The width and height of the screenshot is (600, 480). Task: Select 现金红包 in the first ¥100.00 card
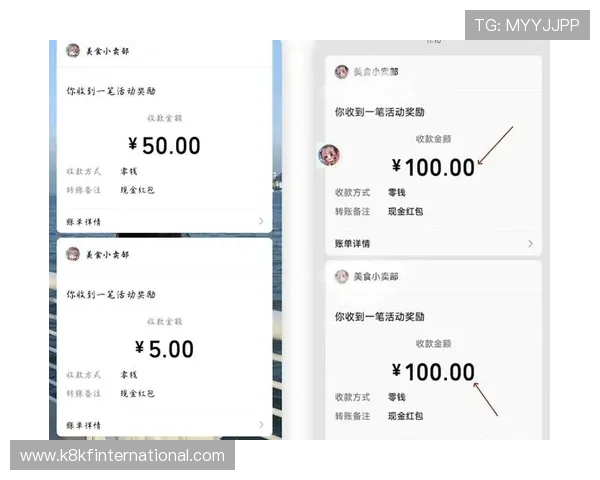406,211
